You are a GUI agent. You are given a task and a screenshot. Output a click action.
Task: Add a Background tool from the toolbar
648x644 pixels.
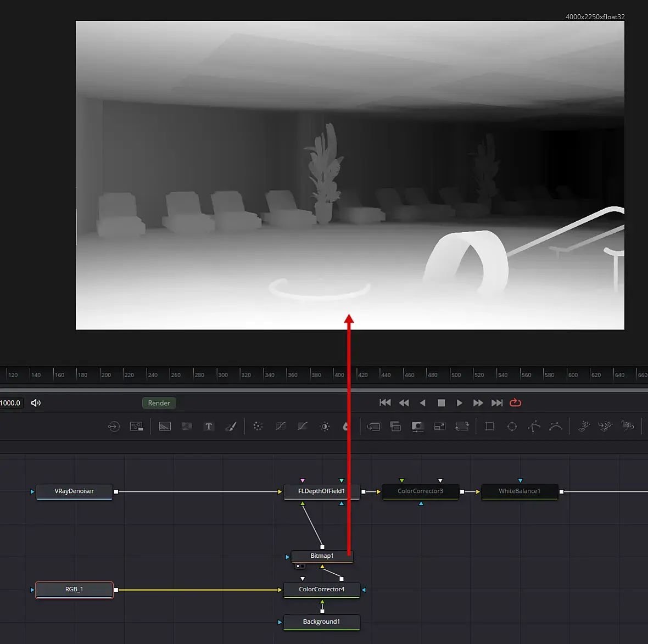tap(165, 426)
